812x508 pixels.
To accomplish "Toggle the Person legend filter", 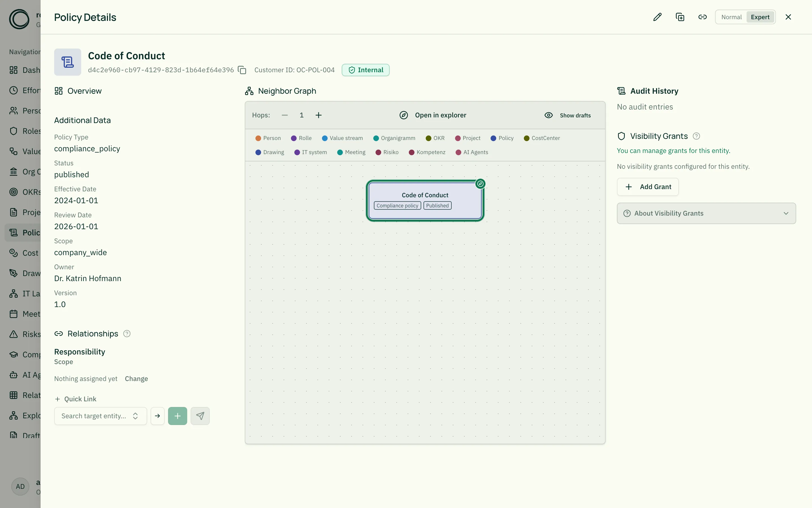I will tap(268, 138).
